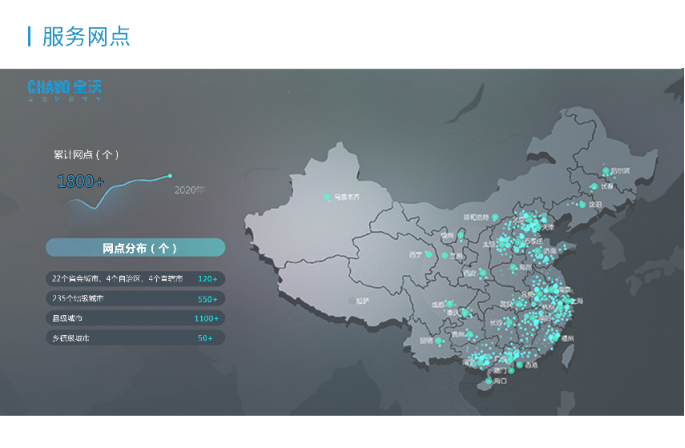Select the Xining (西宁) city marker

(x=427, y=255)
